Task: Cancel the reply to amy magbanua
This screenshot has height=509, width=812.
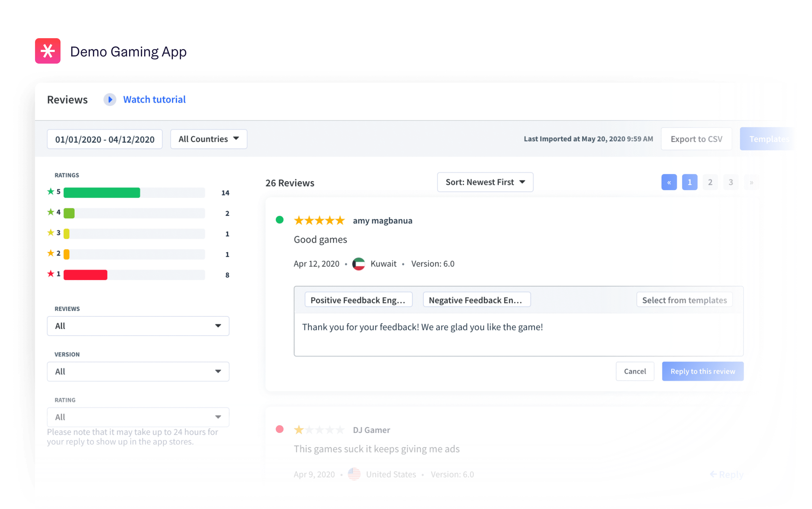Action: point(635,371)
